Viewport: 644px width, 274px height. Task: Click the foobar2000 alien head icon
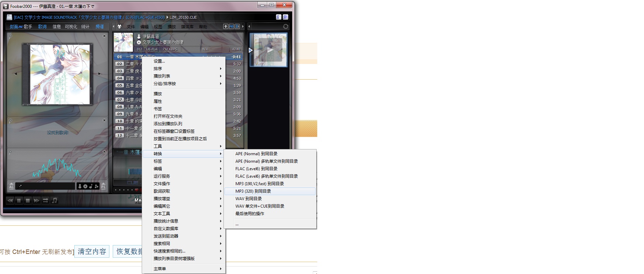point(120,27)
